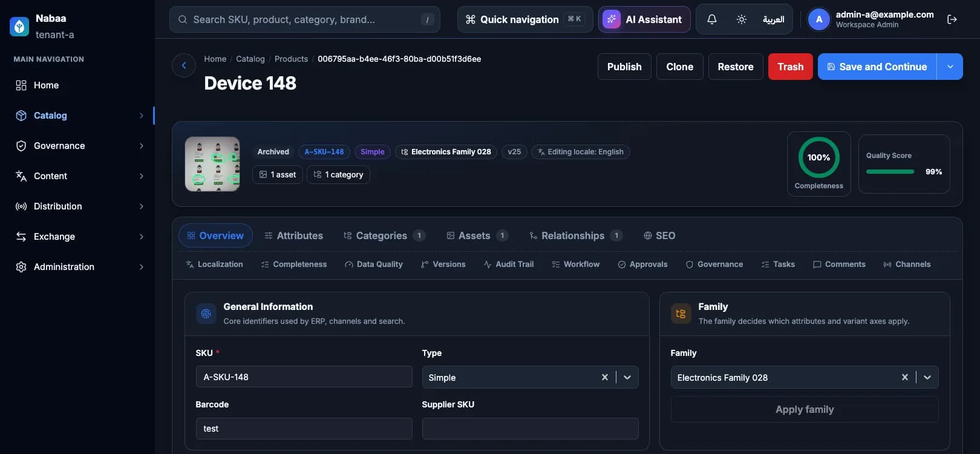The image size is (980, 454).
Task: Open Quick navigation command palette
Action: click(524, 19)
